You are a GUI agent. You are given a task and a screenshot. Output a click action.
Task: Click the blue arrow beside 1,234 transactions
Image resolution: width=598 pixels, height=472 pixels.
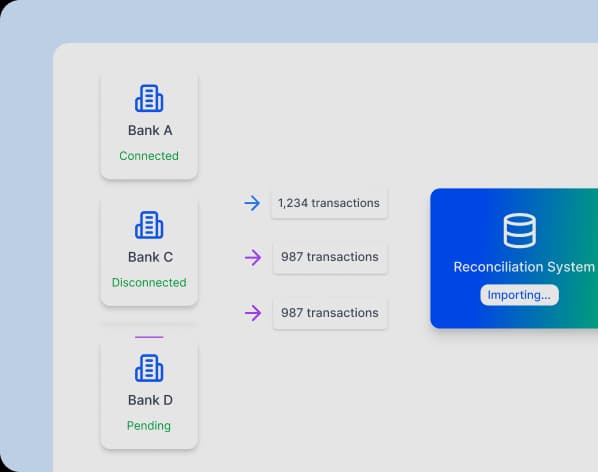pyautogui.click(x=252, y=203)
